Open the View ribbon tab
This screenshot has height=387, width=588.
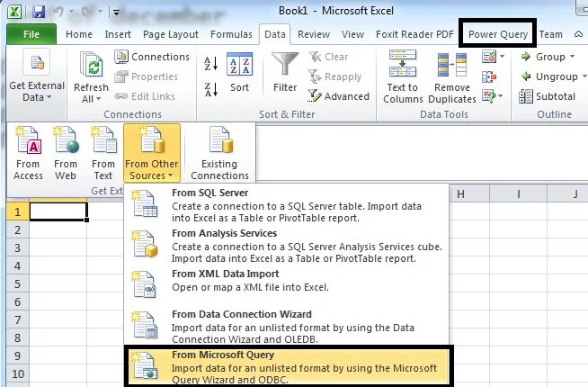point(352,34)
